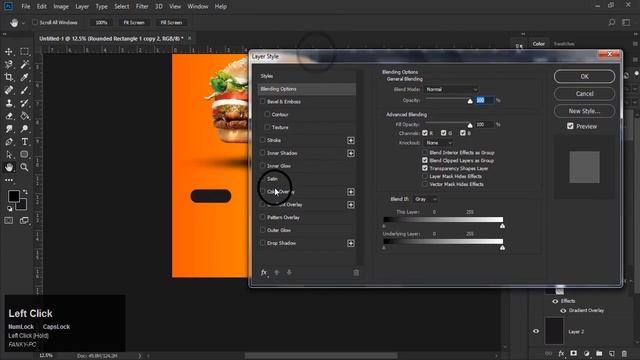The height and width of the screenshot is (360, 640).
Task: Add another Stroke with plus button
Action: click(x=351, y=140)
